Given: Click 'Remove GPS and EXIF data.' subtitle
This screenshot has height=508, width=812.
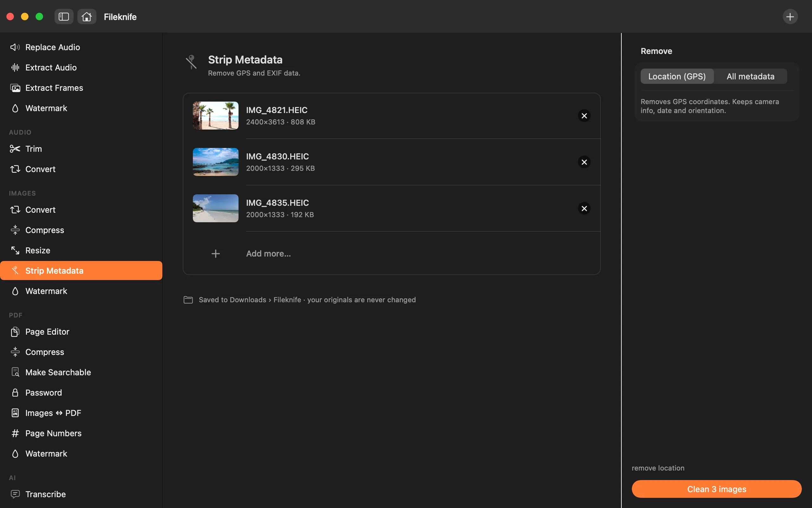Looking at the screenshot, I should click(x=254, y=73).
